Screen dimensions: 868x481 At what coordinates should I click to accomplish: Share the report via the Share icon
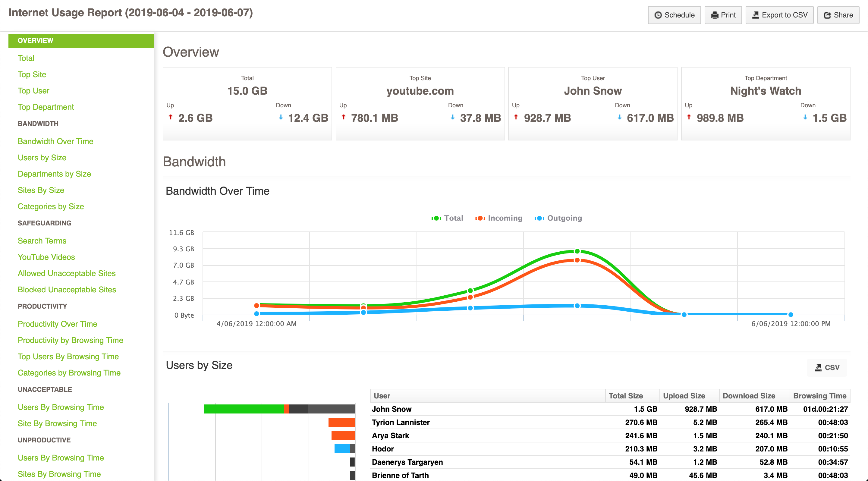coord(829,15)
